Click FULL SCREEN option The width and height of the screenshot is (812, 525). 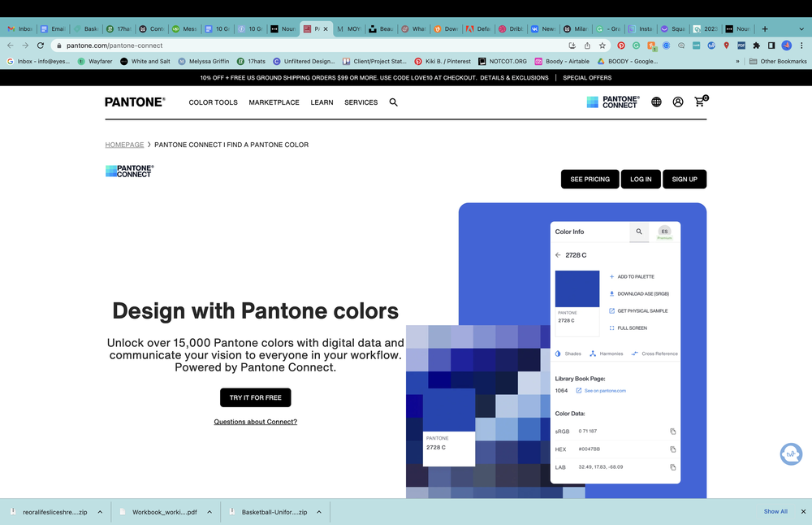tap(628, 328)
